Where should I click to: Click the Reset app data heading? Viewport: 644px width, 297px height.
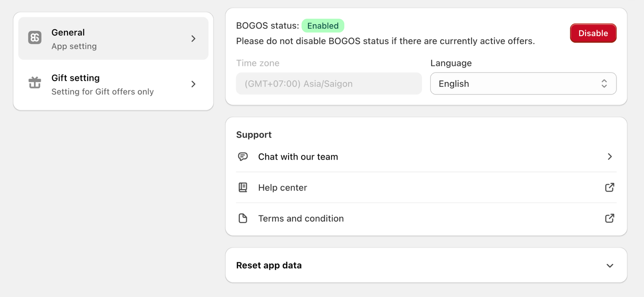269,265
